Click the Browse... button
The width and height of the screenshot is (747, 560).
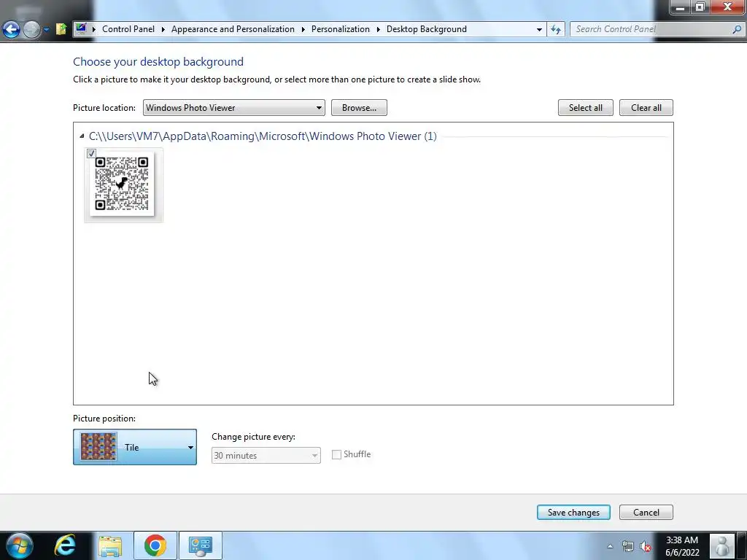click(x=359, y=108)
